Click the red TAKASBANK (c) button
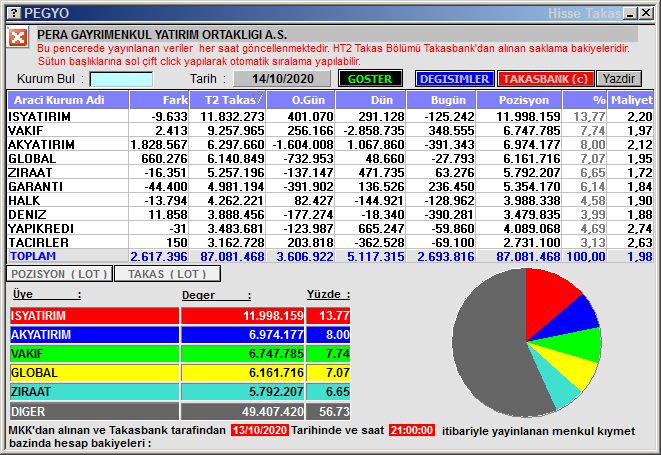This screenshot has width=661, height=455. tap(545, 79)
